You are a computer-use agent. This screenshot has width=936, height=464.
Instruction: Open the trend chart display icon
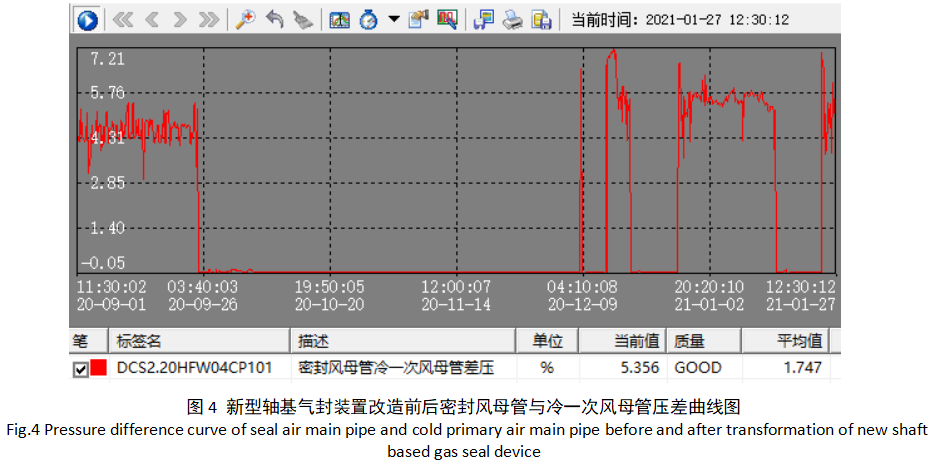[x=340, y=19]
